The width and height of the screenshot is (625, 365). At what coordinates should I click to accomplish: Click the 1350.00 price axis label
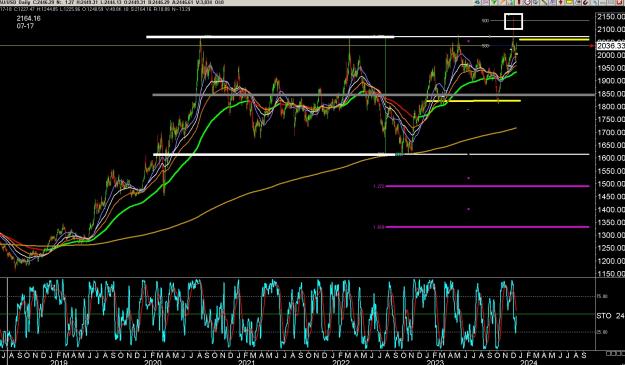pos(611,222)
